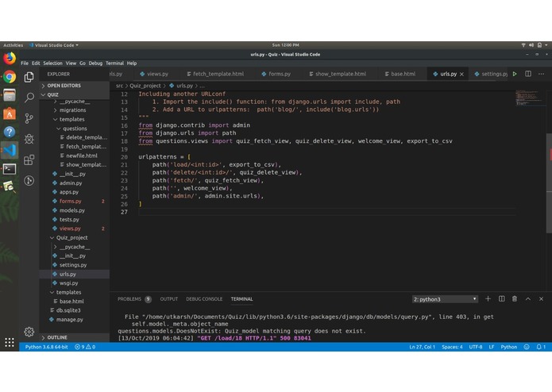Close the terminal panel
This screenshot has width=552, height=392.
542,299
